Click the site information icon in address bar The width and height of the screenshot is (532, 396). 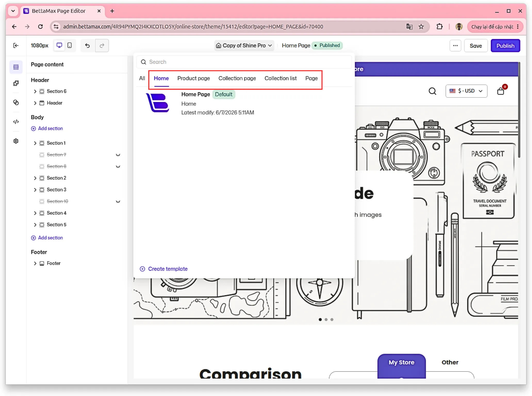pos(56,27)
